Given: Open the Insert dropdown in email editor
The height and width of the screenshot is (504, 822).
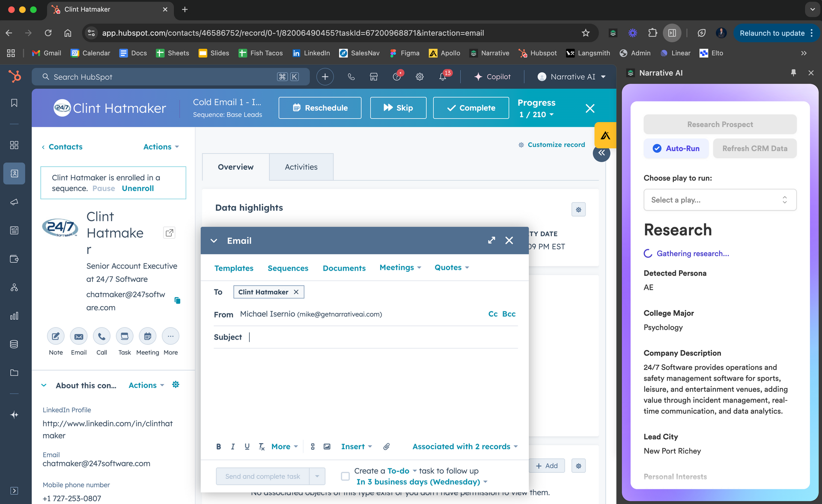Looking at the screenshot, I should click(356, 447).
